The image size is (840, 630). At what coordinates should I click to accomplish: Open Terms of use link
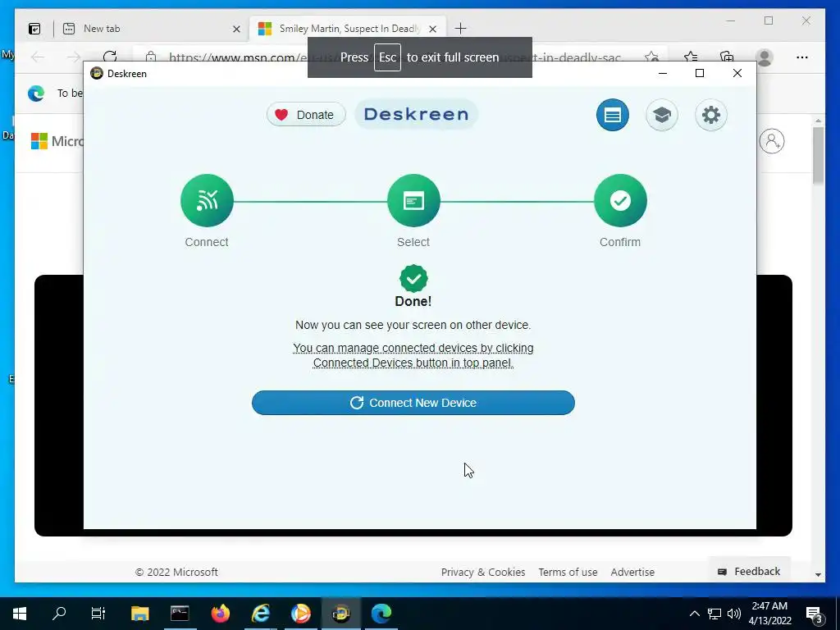coord(568,572)
